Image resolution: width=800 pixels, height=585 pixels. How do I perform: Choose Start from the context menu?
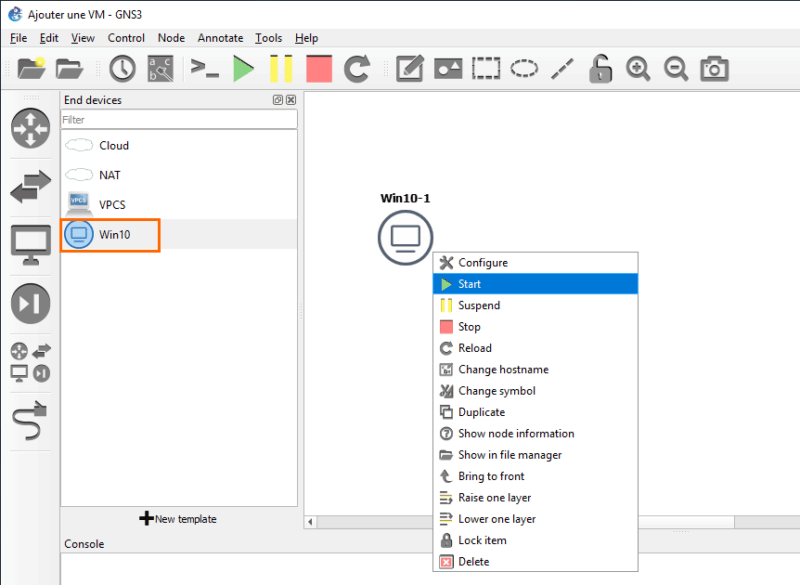(470, 284)
